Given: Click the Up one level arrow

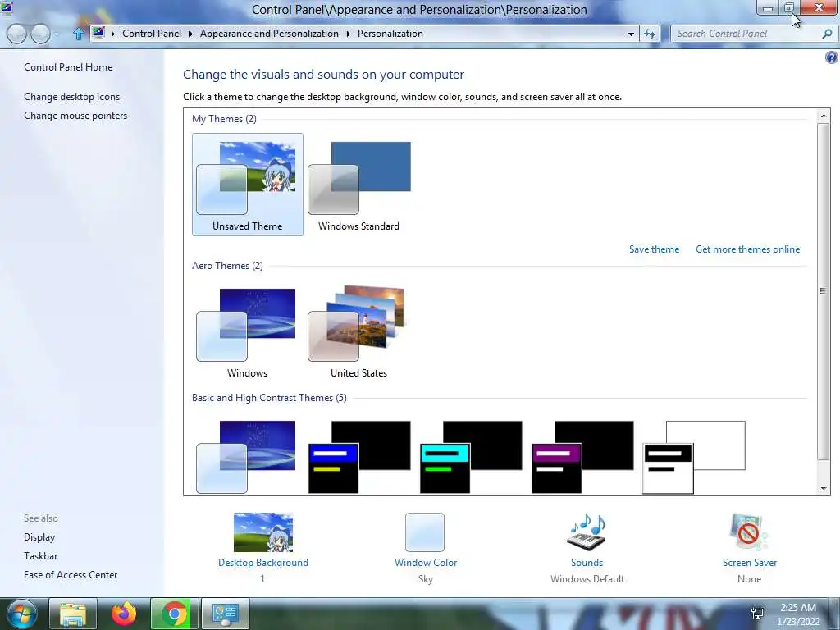Looking at the screenshot, I should [x=78, y=34].
